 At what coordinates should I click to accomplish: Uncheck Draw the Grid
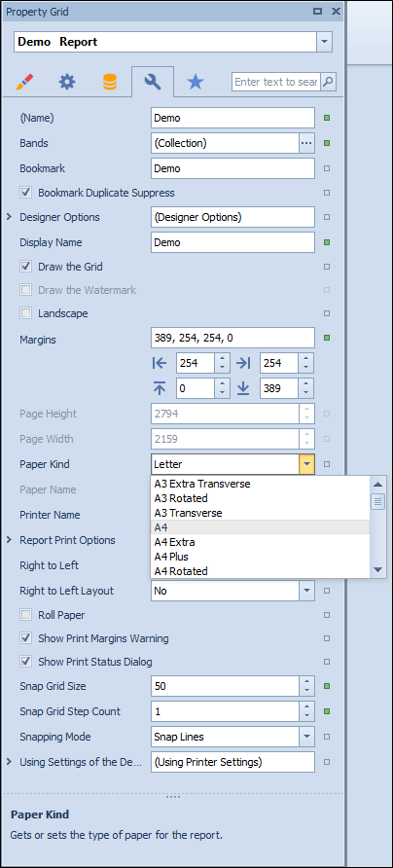[x=26, y=267]
